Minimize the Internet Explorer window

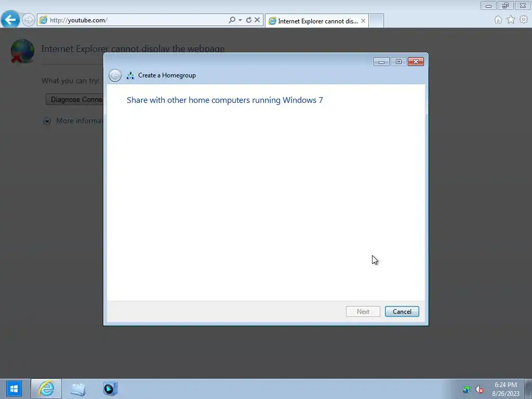[x=488, y=6]
